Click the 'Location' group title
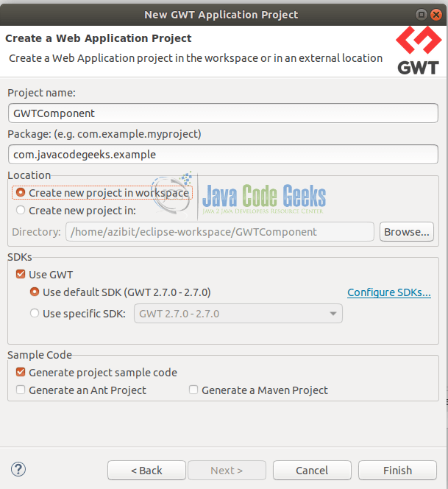448x489 pixels. click(29, 175)
